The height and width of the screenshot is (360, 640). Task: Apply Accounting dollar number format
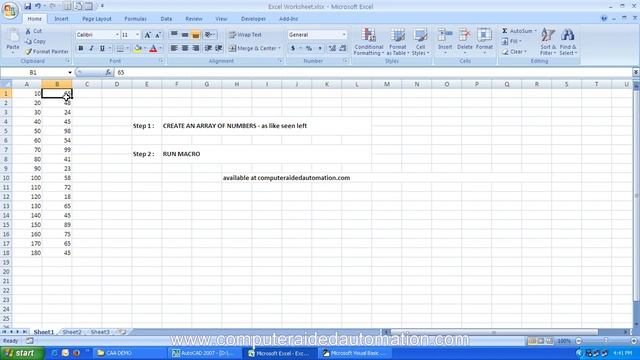tap(293, 48)
